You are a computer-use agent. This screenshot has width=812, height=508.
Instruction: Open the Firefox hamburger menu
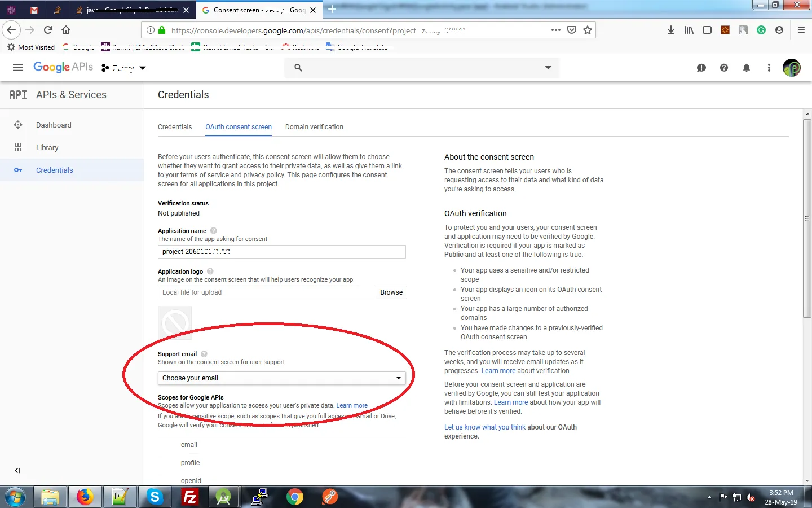pos(801,30)
